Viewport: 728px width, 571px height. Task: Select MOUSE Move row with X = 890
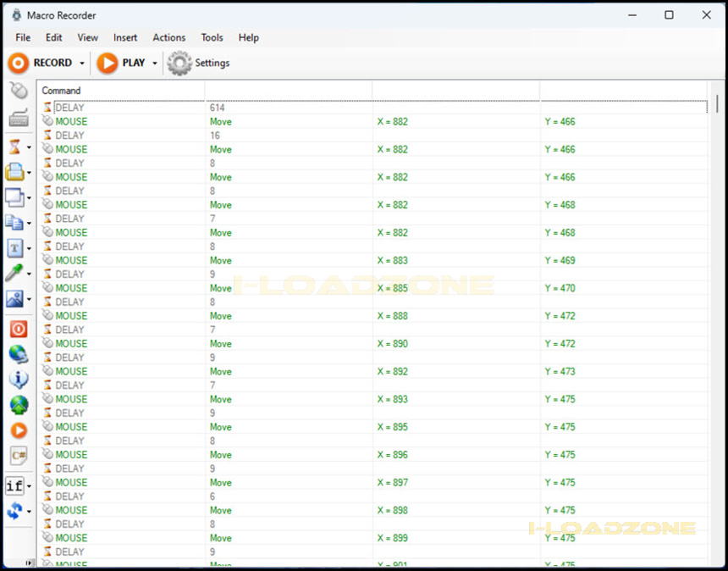tap(372, 344)
